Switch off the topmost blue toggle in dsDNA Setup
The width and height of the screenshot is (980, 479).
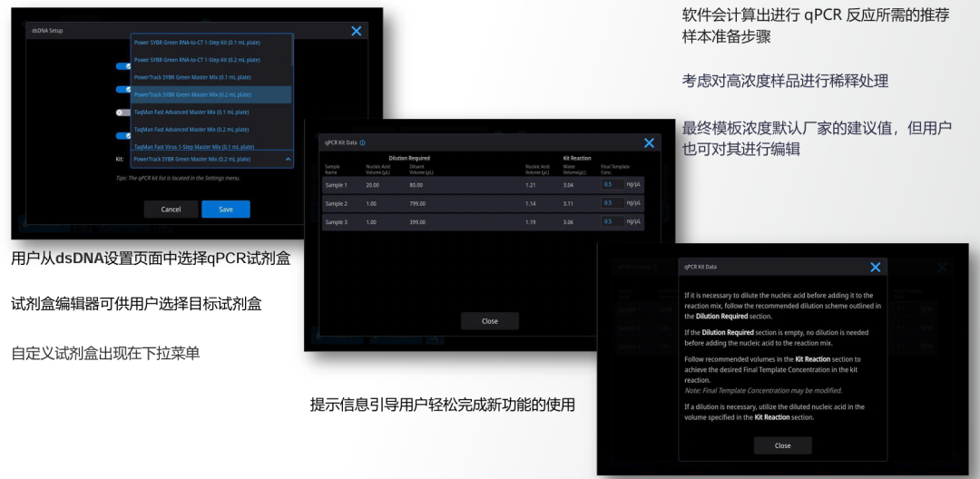pos(123,65)
